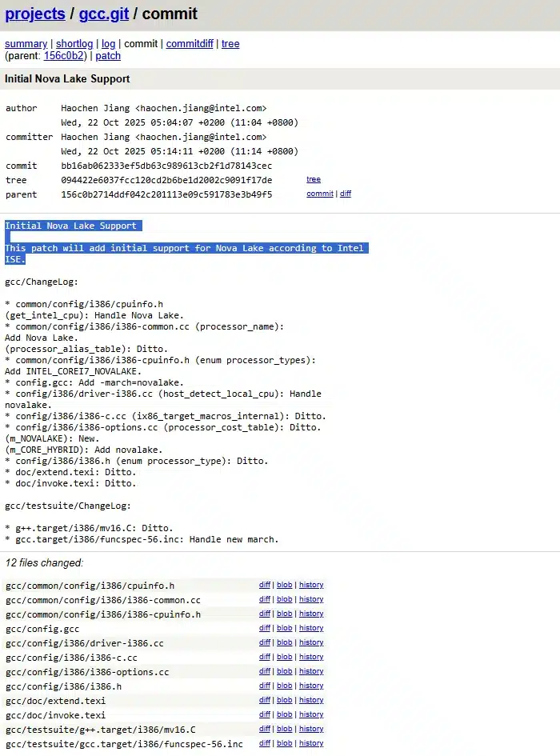Image resolution: width=560 pixels, height=756 pixels.
Task: Open parent commit 156c0b2 link
Action: click(64, 56)
